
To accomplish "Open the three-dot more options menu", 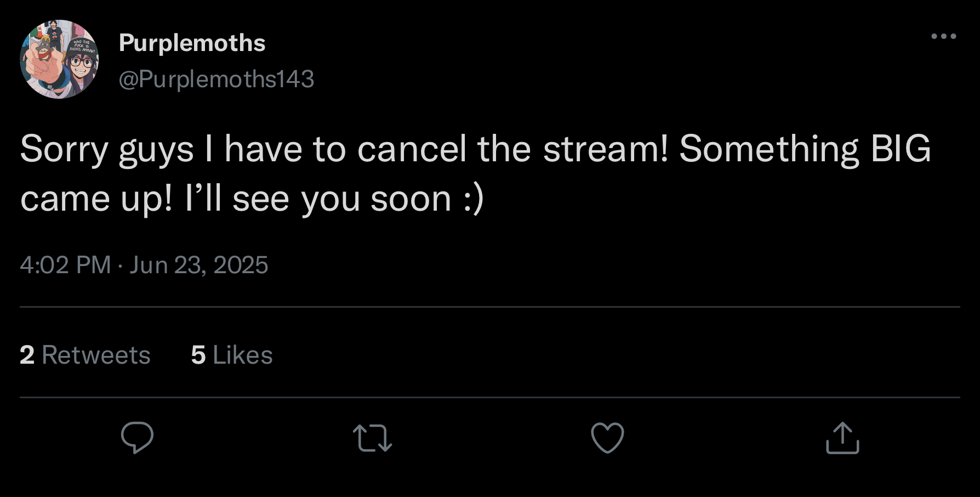I will [944, 36].
